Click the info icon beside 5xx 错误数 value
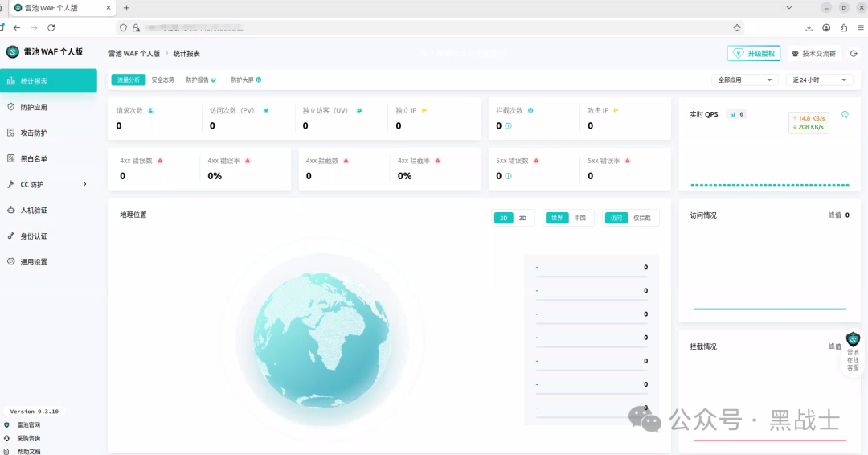The height and width of the screenshot is (455, 868). point(508,176)
